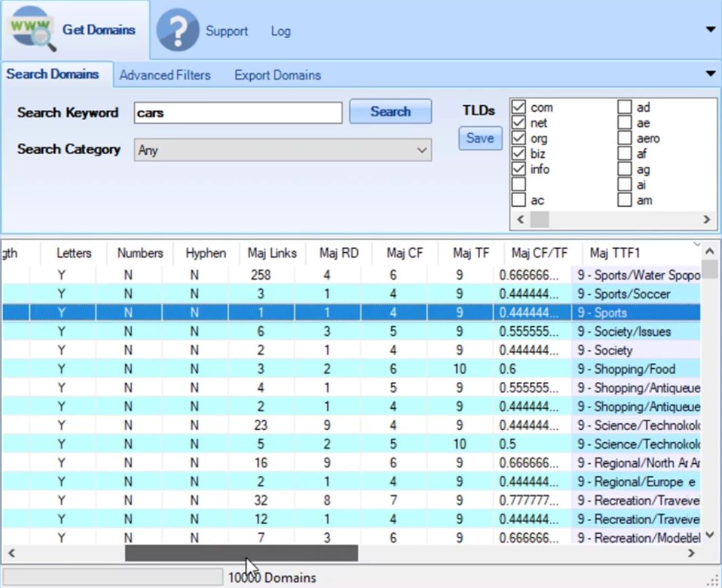Open the Get Domains magnifier icon
722x588 pixels.
click(33, 29)
